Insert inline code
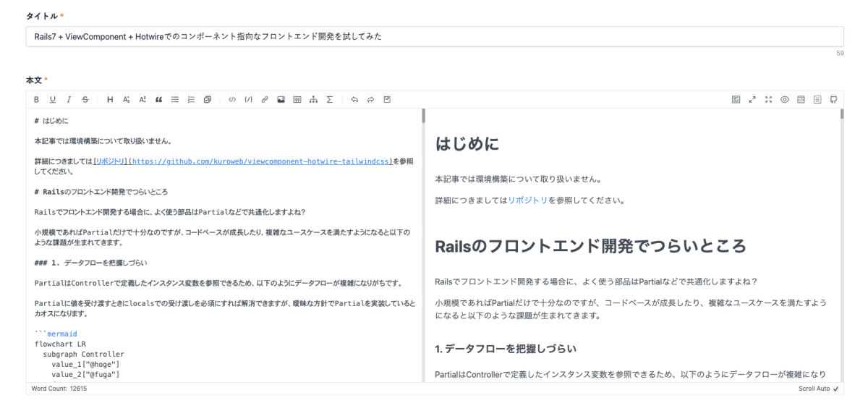Image resolution: width=868 pixels, height=411 pixels. pyautogui.click(x=232, y=99)
